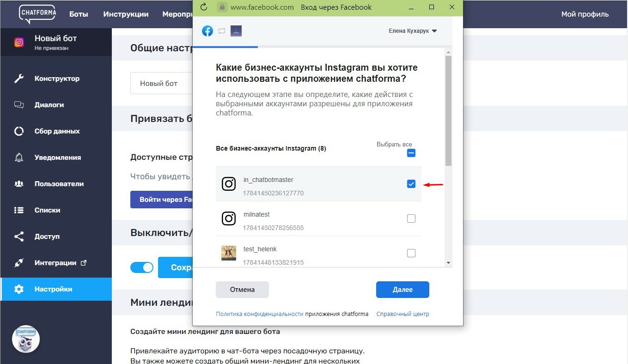Click the milnatest account name

[x=256, y=214]
